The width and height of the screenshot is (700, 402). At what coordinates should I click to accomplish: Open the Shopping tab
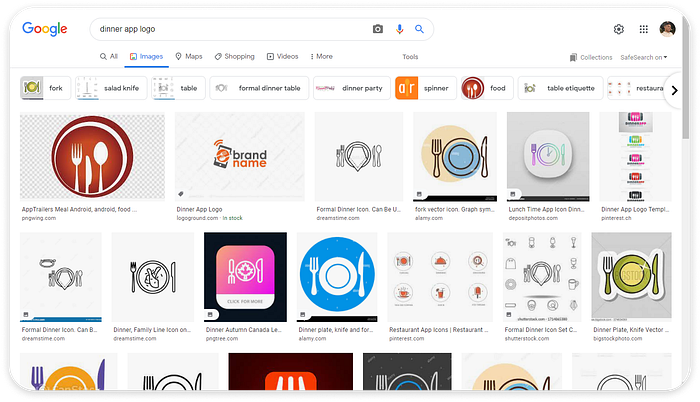tap(234, 56)
